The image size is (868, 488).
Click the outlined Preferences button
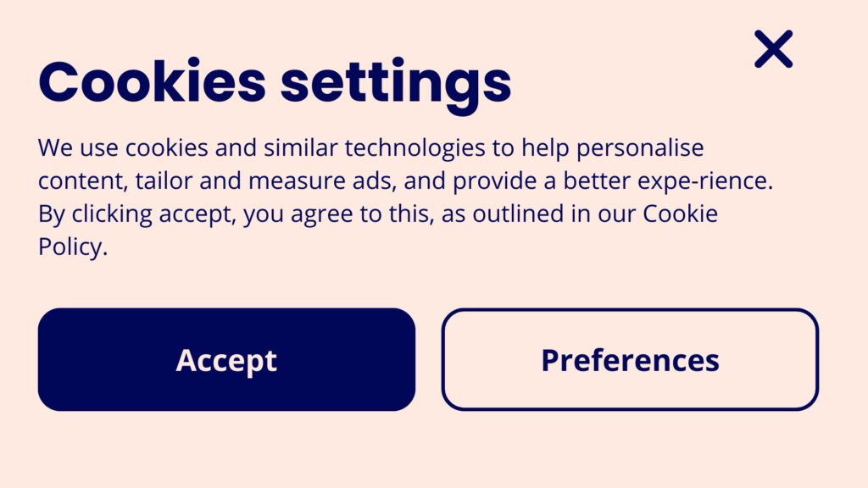click(630, 360)
